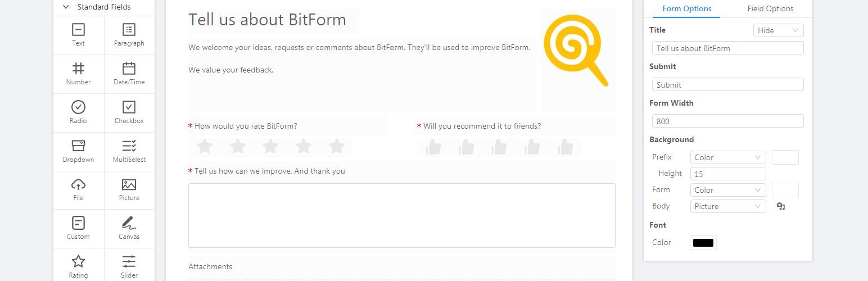Click the lollipop logo picture
Image resolution: width=868 pixels, height=281 pixels.
click(x=576, y=51)
